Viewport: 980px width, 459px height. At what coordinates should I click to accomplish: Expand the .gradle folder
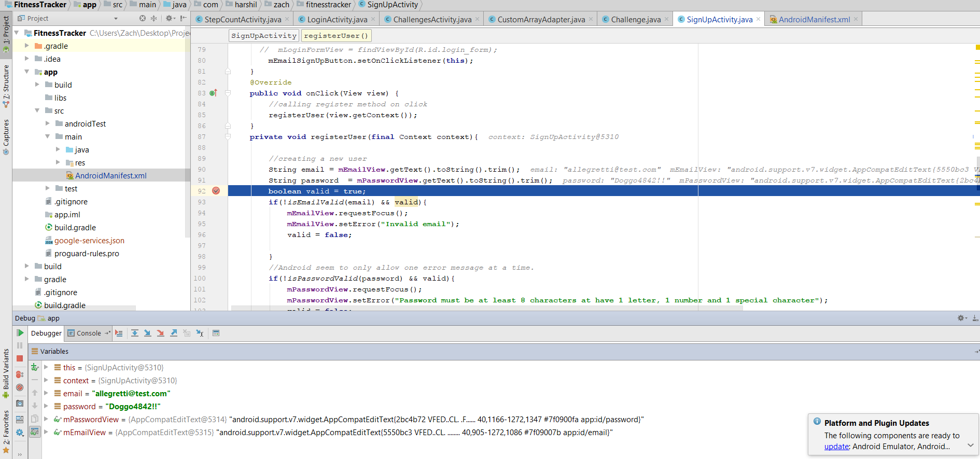click(27, 46)
